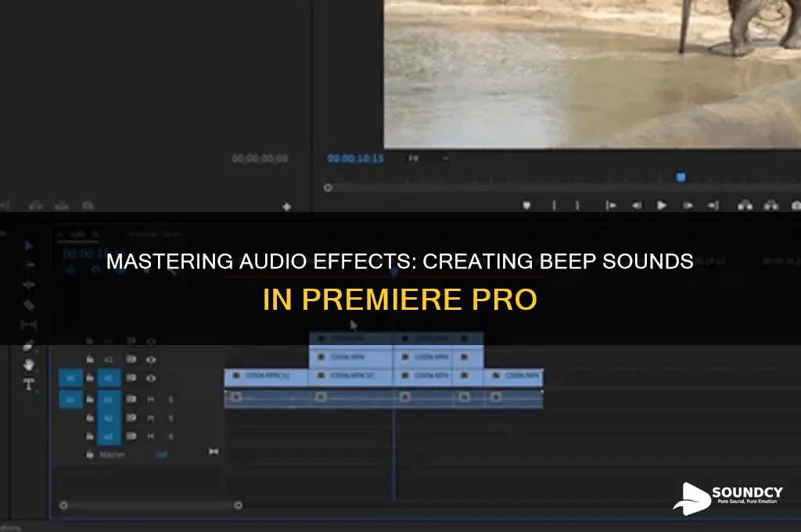Click the Master track go-to-end icon

pos(214,451)
